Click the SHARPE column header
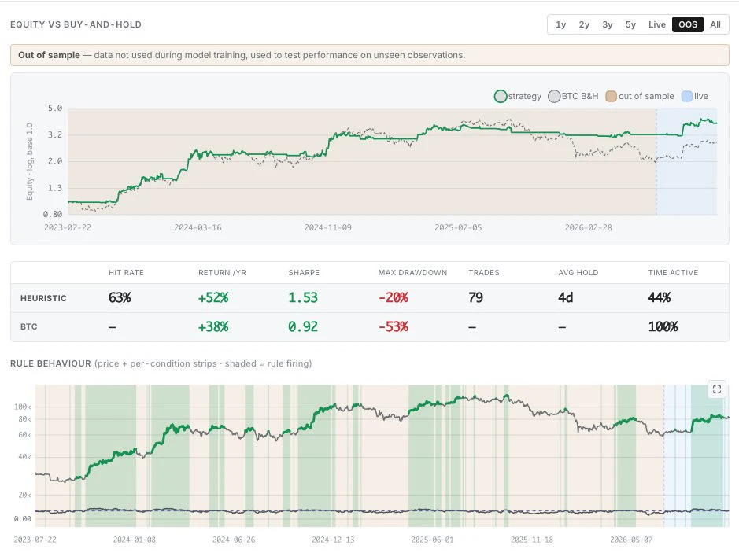 pos(304,273)
